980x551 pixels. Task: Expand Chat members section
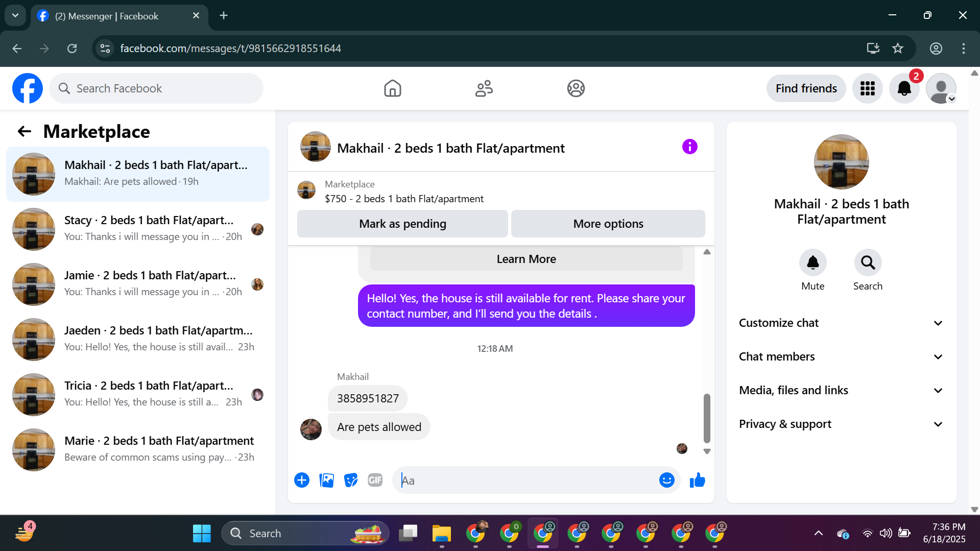pyautogui.click(x=841, y=356)
